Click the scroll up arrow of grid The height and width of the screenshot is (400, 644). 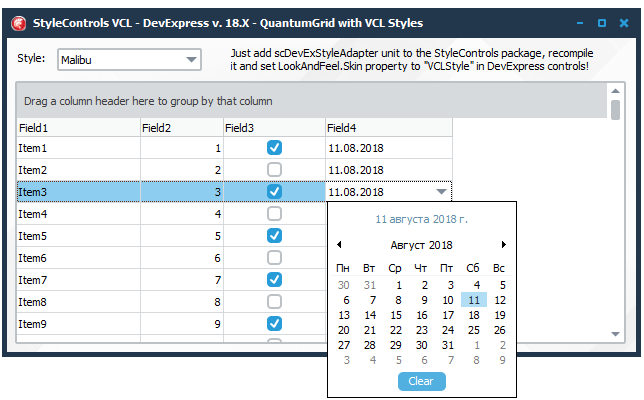coord(615,91)
